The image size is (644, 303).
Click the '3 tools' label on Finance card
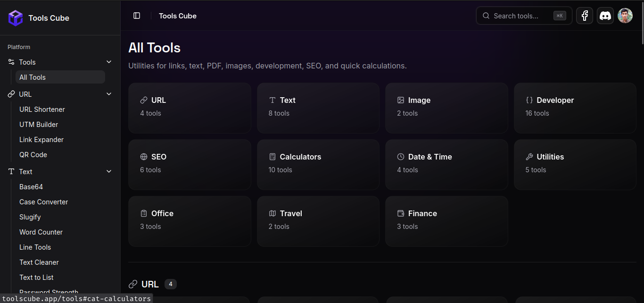click(x=407, y=227)
